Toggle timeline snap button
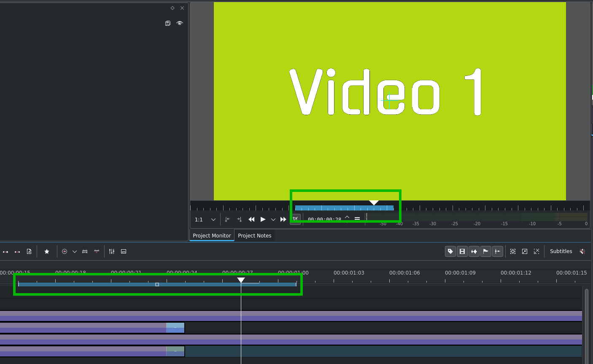 click(498, 251)
